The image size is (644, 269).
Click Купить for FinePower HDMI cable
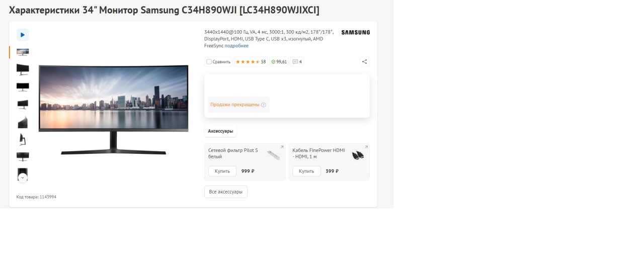pyautogui.click(x=306, y=171)
